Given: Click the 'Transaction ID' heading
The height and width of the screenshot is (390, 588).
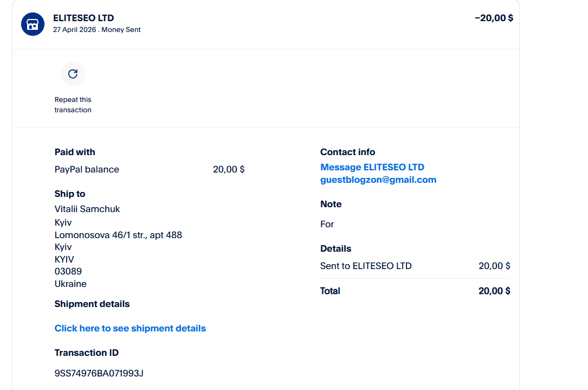Looking at the screenshot, I should pyautogui.click(x=87, y=353).
